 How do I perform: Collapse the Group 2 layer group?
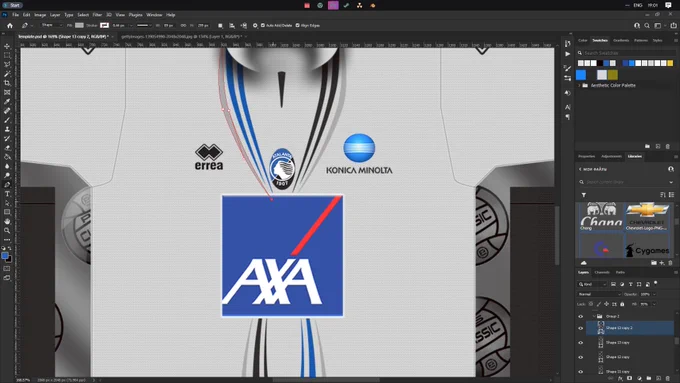[594, 316]
